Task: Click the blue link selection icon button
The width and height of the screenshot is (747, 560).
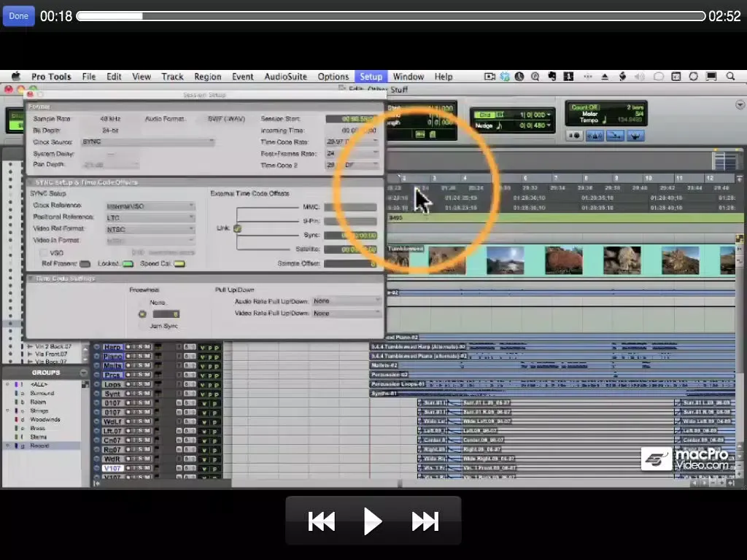Action: pos(635,136)
